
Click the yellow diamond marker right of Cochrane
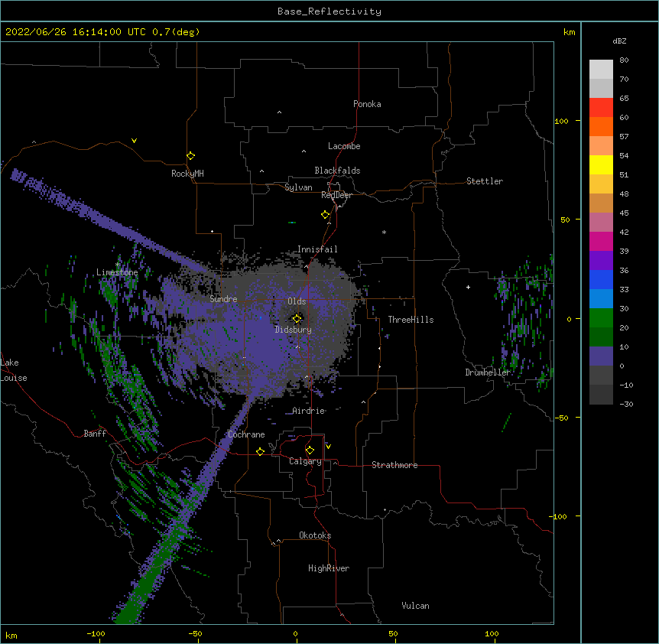(260, 451)
